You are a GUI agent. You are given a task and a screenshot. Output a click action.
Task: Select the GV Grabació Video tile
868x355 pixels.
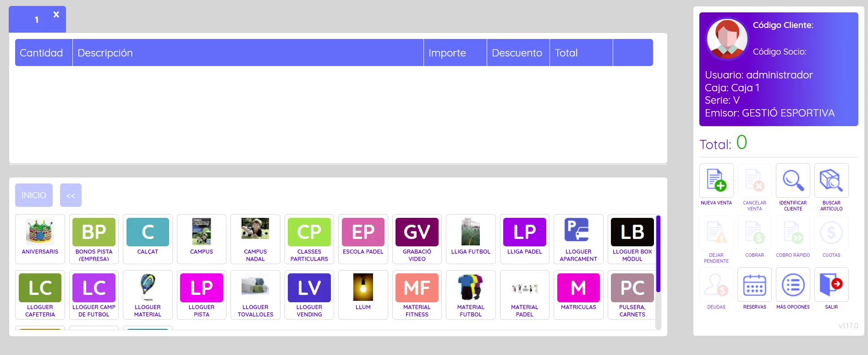[x=417, y=239]
